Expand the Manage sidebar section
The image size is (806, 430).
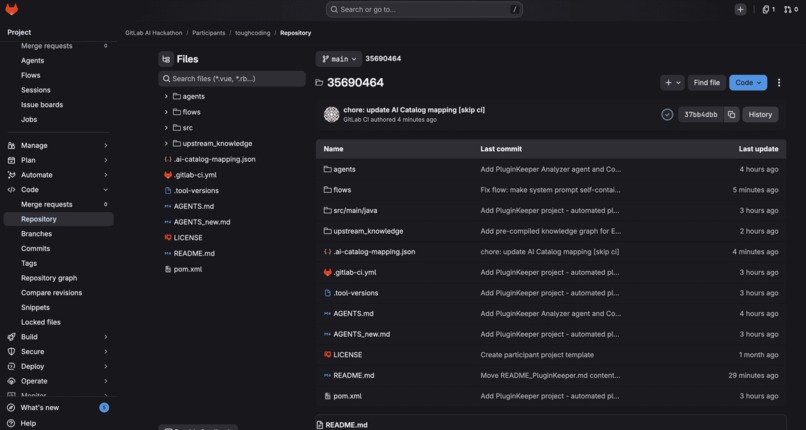[x=59, y=145]
